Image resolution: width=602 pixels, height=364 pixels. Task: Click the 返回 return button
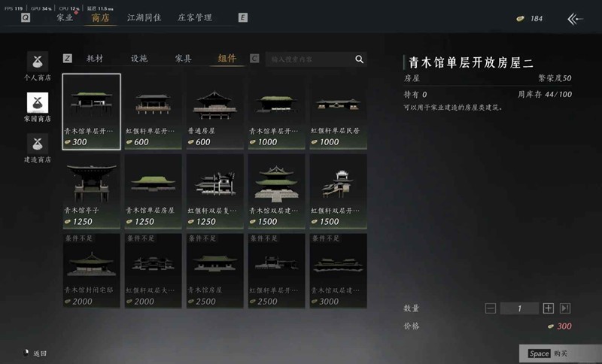pyautogui.click(x=35, y=353)
